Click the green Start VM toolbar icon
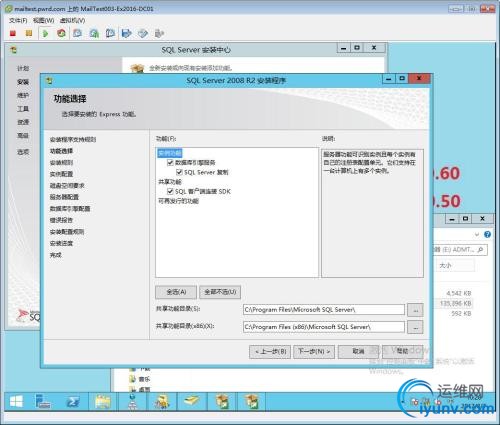500x425 pixels. click(45, 33)
